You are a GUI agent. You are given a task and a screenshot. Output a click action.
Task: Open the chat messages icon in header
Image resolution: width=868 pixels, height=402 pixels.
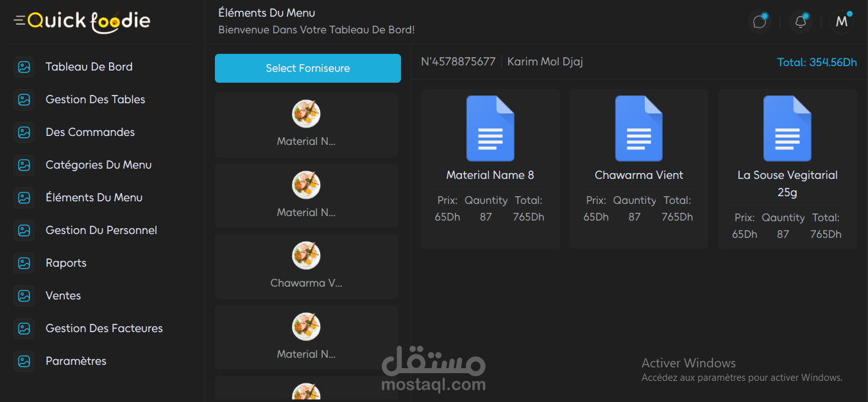760,22
